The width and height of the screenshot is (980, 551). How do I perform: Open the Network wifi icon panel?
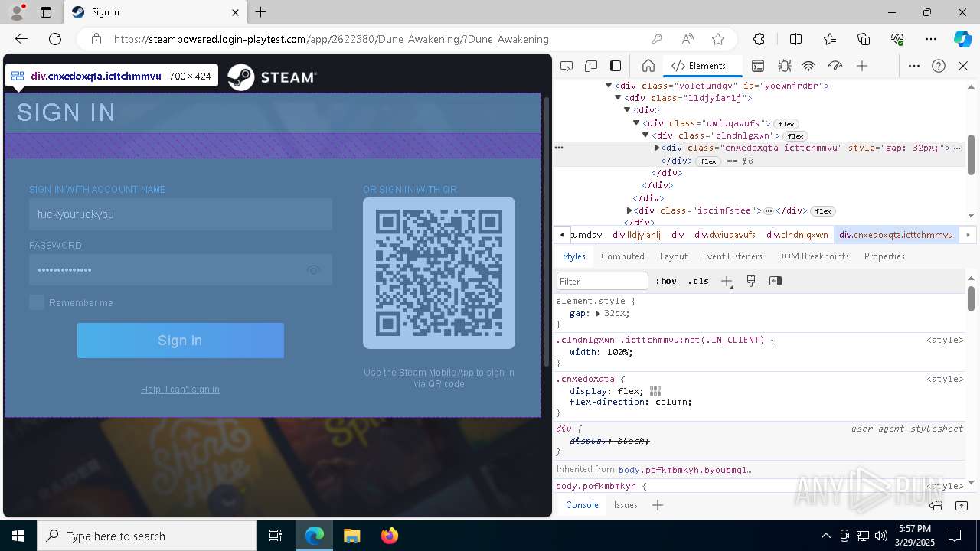point(808,66)
